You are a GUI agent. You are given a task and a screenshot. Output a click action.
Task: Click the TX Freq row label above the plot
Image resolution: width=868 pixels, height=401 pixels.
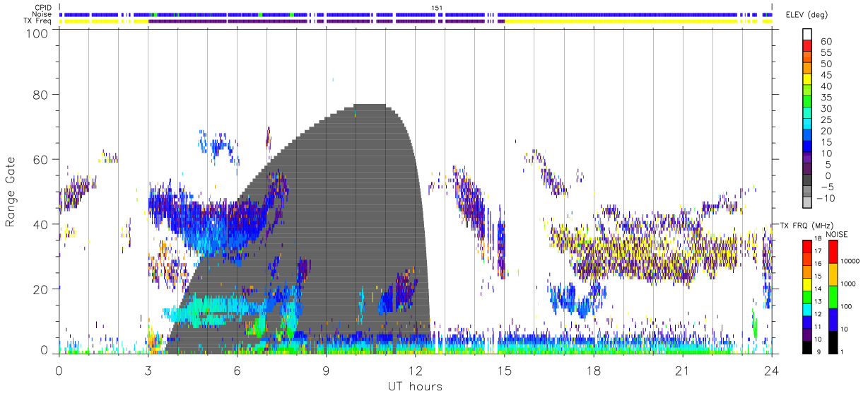click(37, 21)
